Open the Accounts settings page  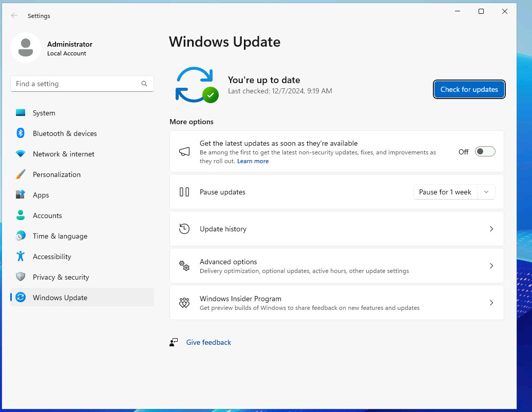point(47,215)
